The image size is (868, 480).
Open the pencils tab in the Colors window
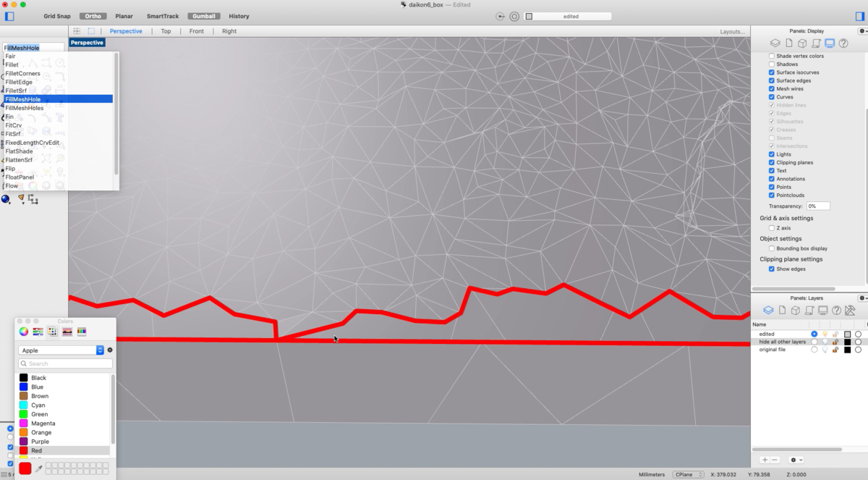pyautogui.click(x=82, y=332)
